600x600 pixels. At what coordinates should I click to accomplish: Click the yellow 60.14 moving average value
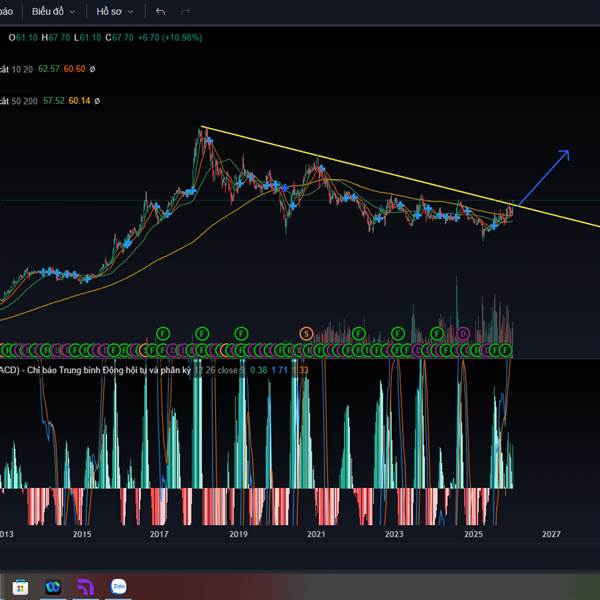(x=80, y=101)
